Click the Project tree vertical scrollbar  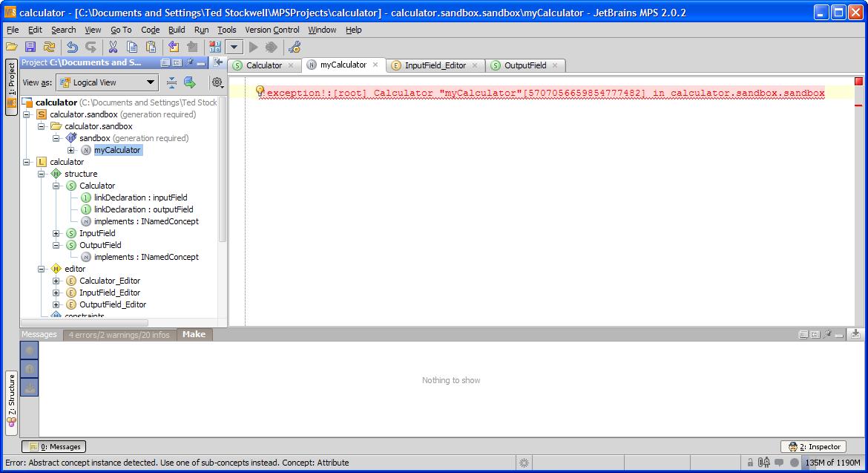223,169
